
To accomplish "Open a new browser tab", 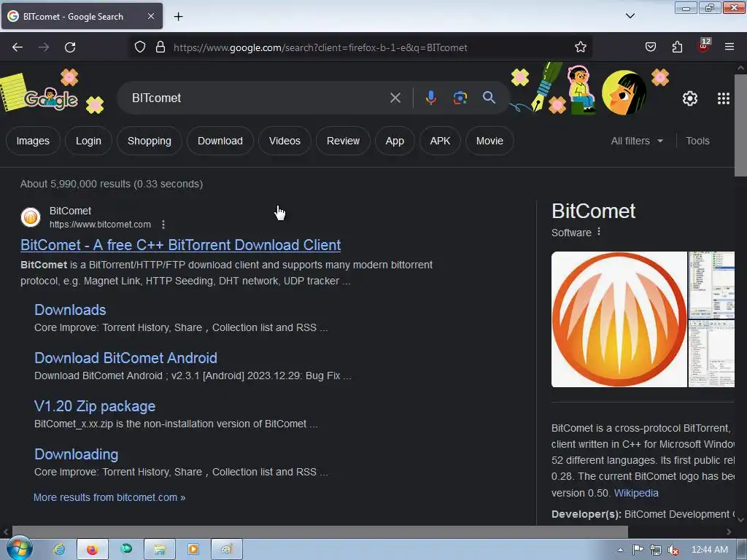I will point(178,17).
